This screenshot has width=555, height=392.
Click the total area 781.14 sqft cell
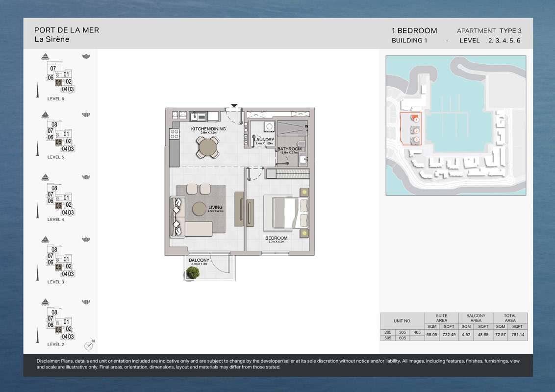click(x=519, y=335)
